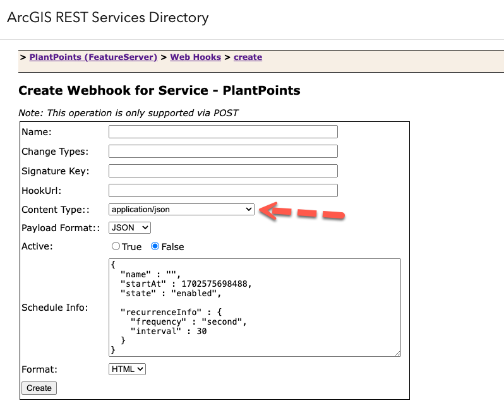The height and width of the screenshot is (420, 504).
Task: Click the HookUrl text field
Action: pyautogui.click(x=223, y=190)
